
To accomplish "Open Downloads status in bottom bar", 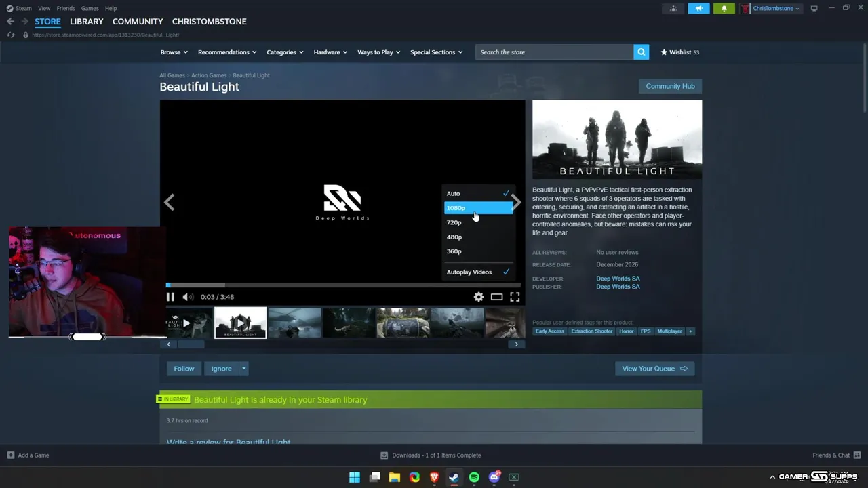I will [x=431, y=455].
